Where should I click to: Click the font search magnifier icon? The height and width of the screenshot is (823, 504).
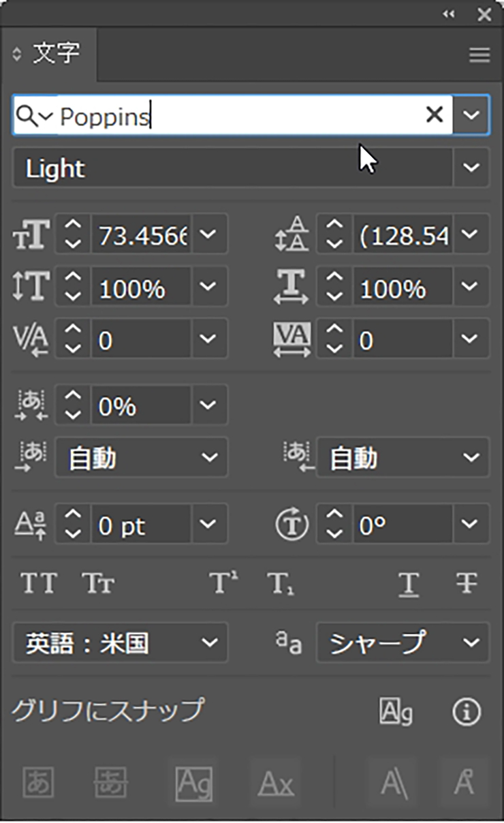tap(26, 116)
